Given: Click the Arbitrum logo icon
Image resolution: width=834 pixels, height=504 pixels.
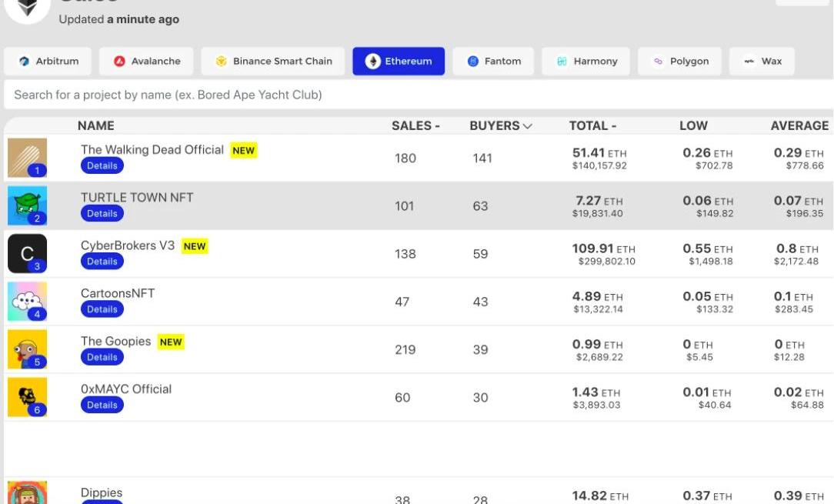Looking at the screenshot, I should coord(24,62).
